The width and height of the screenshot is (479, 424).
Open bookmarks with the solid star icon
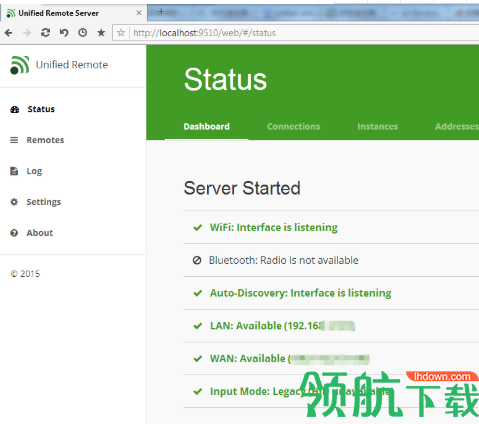point(101,33)
